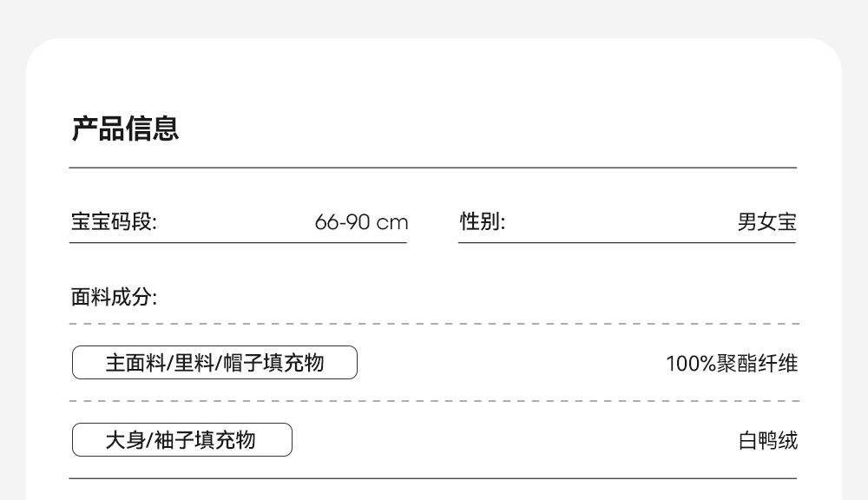Viewport: 868px width, 500px height.
Task: Click the solid divider under 产品信息
Action: click(x=432, y=168)
